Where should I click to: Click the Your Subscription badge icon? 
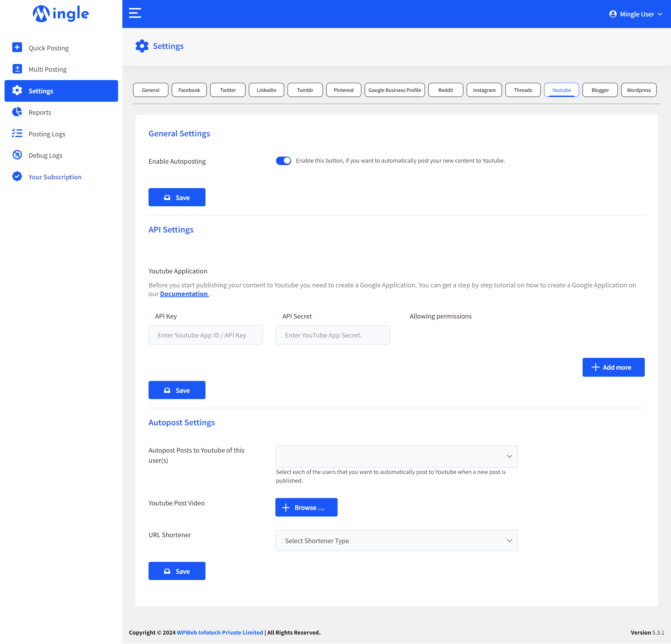pyautogui.click(x=17, y=176)
